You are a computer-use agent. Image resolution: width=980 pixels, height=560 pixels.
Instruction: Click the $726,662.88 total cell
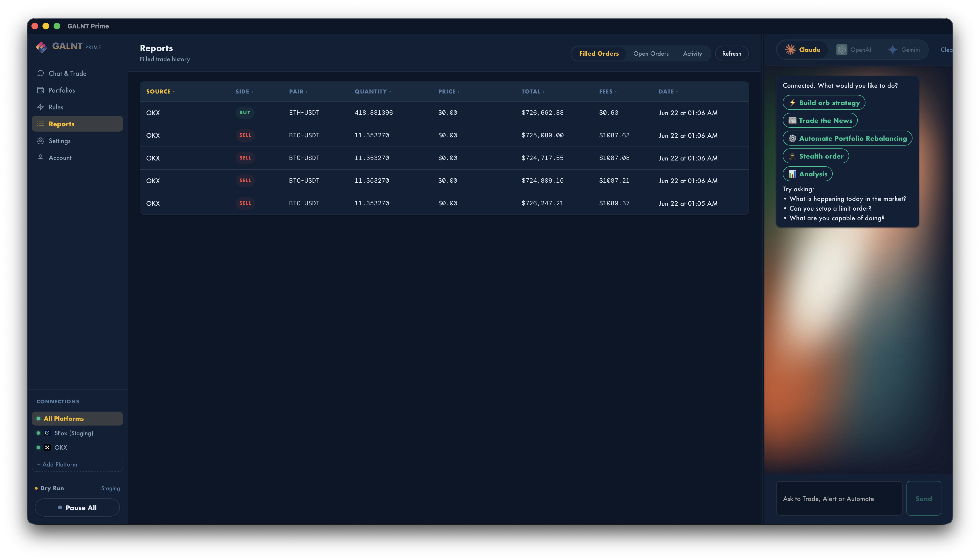[542, 113]
